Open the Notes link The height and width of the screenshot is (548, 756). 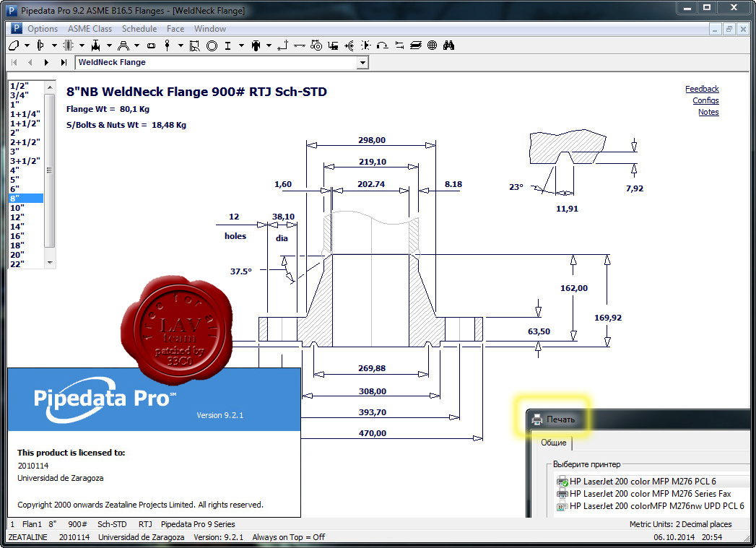(x=709, y=113)
